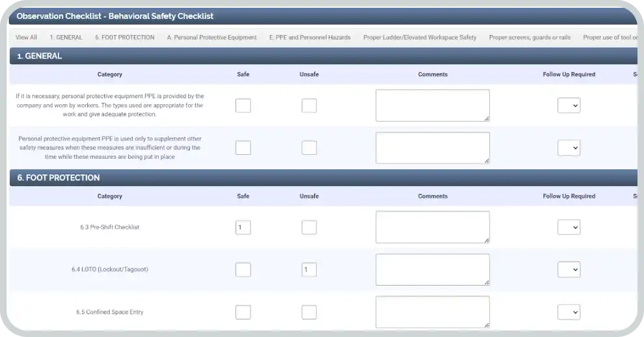Check Unsafe box for 6.4 LOTO (Lockout/Tagout)
Viewport: 644px width, 337px height.
(309, 269)
